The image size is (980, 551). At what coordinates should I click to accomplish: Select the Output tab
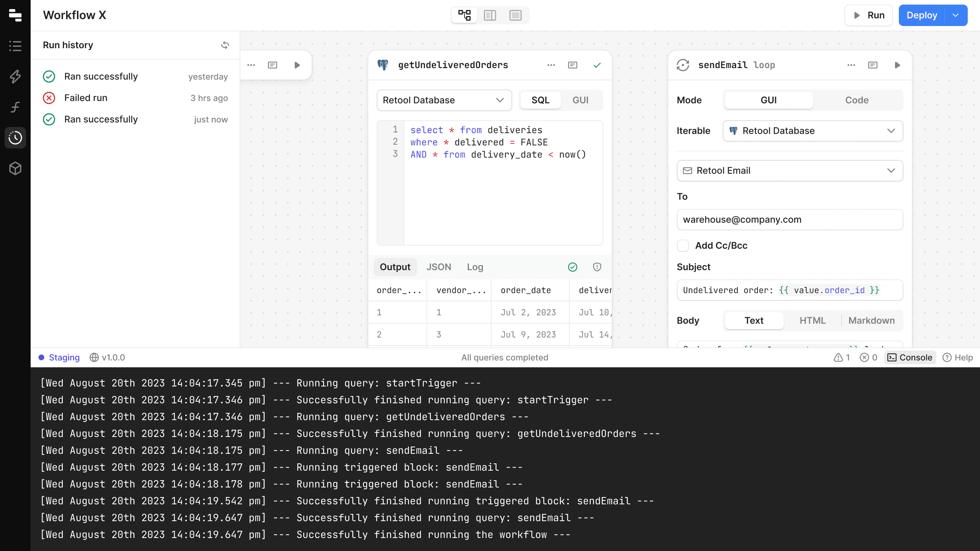[395, 267]
